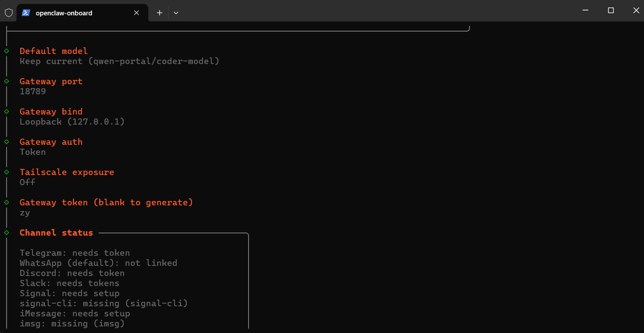Click the diamond marker beside Channel status
This screenshot has width=644, height=333.
tap(7, 233)
